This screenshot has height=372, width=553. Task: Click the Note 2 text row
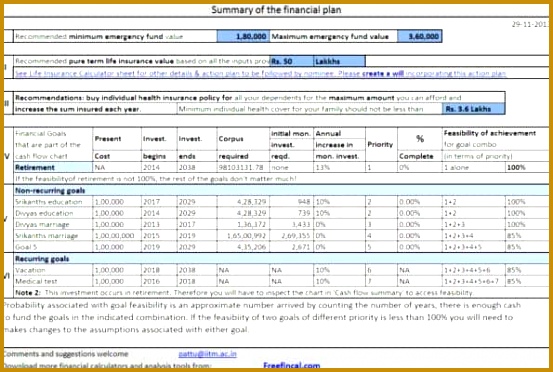281,293
